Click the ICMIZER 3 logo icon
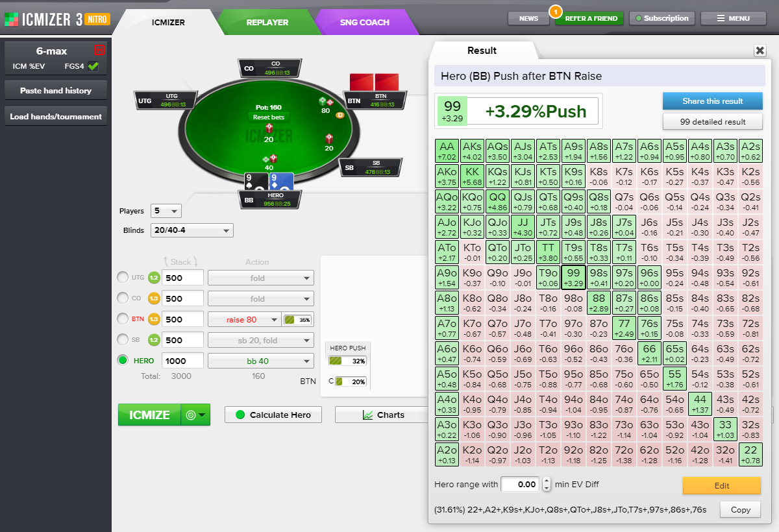The height and width of the screenshot is (532, 779). (x=11, y=19)
